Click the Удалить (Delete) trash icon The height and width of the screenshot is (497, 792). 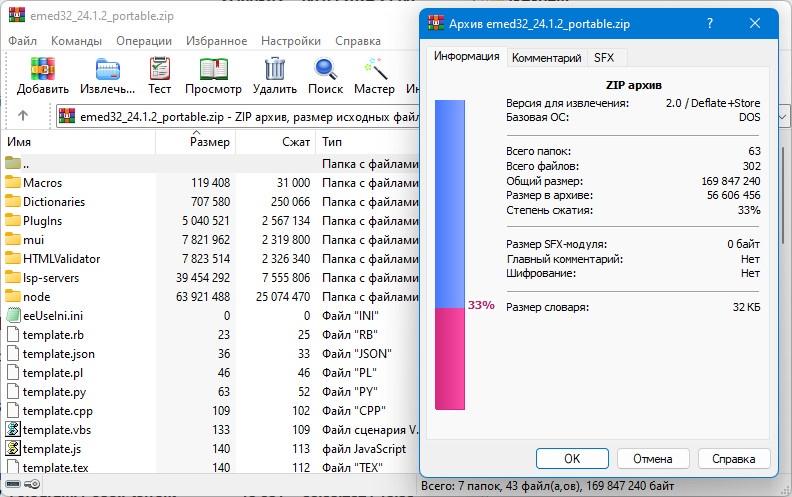[275, 69]
